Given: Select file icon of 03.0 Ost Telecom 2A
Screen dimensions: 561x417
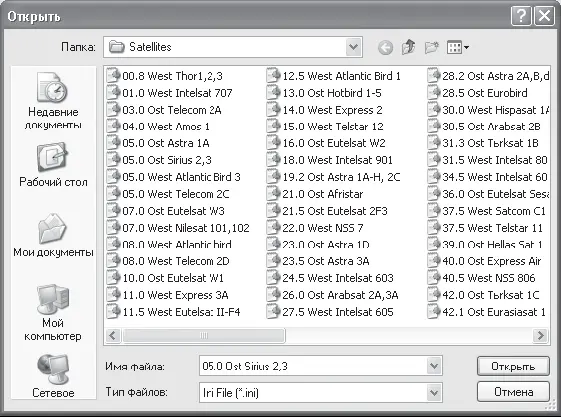Looking at the screenshot, I should 113,109.
